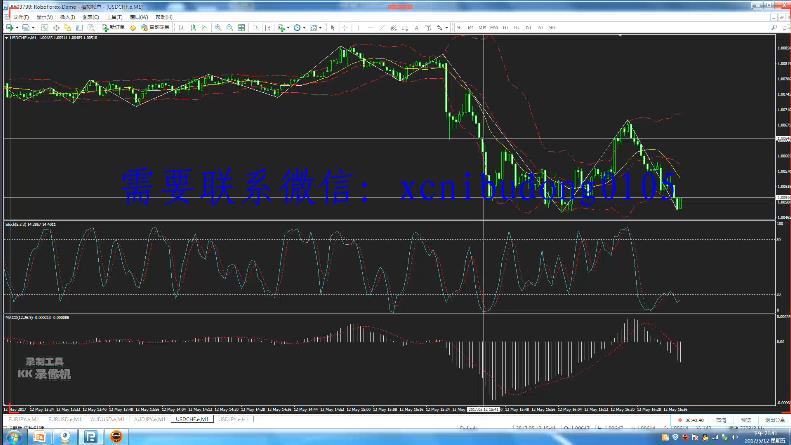
Task: Select the arrow cursor tool
Action: (332, 28)
